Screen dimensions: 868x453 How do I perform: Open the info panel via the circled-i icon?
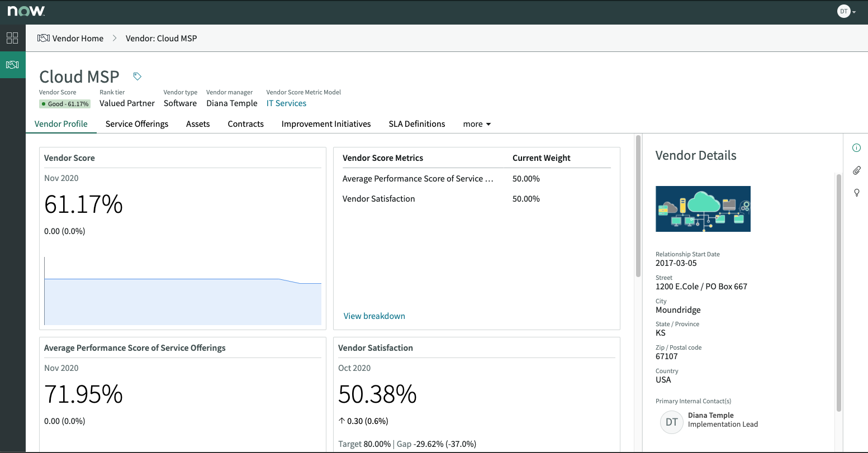tap(856, 147)
